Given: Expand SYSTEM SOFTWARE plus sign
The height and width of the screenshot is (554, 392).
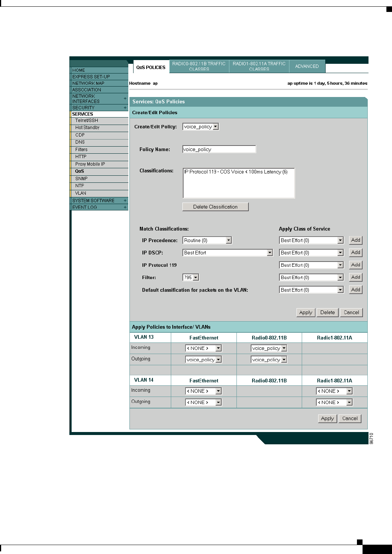Looking at the screenshot, I should (125, 201).
